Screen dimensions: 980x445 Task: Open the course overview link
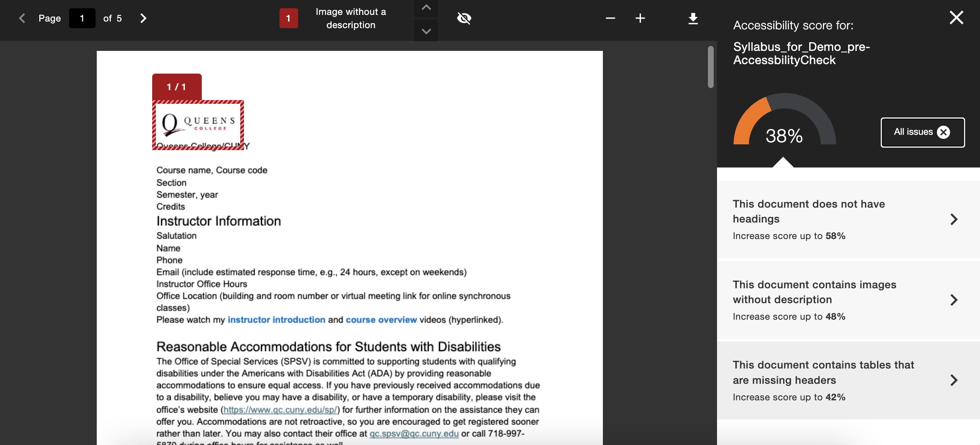[x=381, y=320]
